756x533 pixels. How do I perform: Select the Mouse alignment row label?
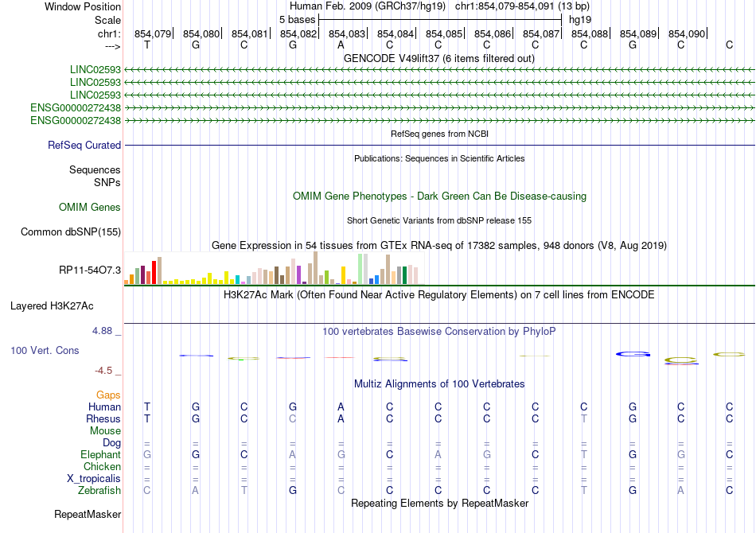[105, 431]
